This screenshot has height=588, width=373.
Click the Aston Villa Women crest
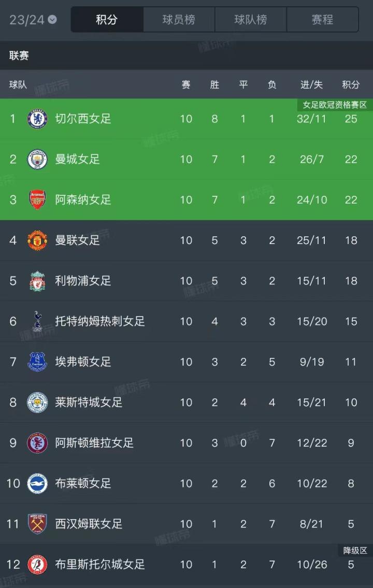(37, 443)
